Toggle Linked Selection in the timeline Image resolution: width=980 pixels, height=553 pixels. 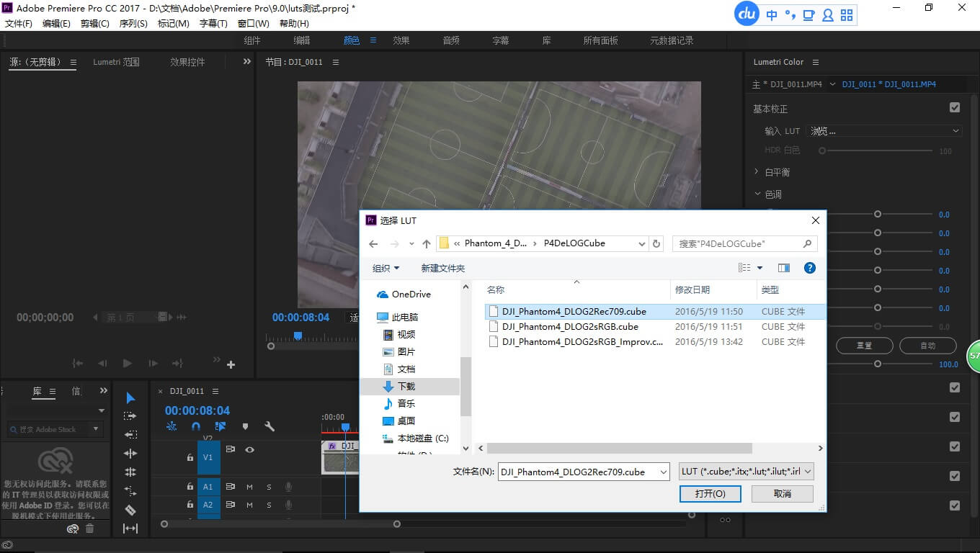(220, 426)
